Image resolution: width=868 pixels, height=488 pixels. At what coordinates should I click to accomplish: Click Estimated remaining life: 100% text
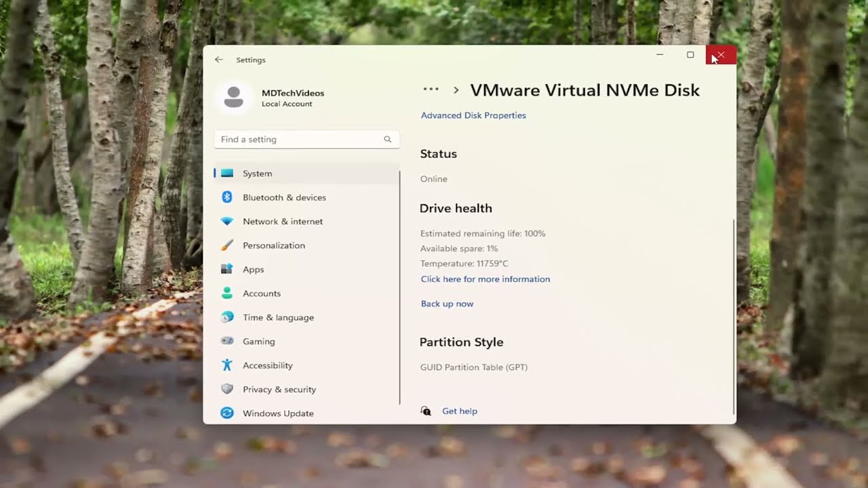(483, 233)
